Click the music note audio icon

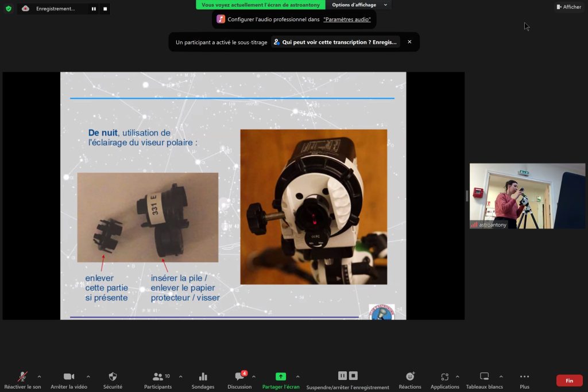point(221,19)
